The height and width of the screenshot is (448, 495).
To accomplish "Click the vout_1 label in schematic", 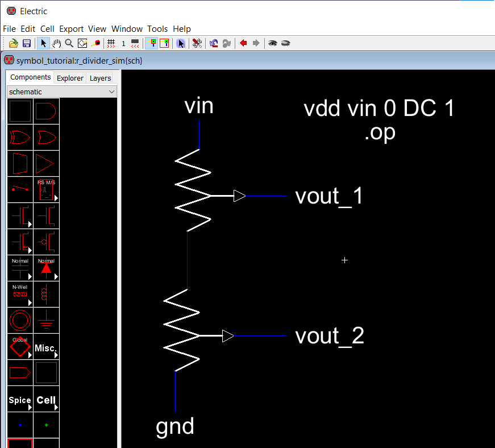I will pos(329,196).
